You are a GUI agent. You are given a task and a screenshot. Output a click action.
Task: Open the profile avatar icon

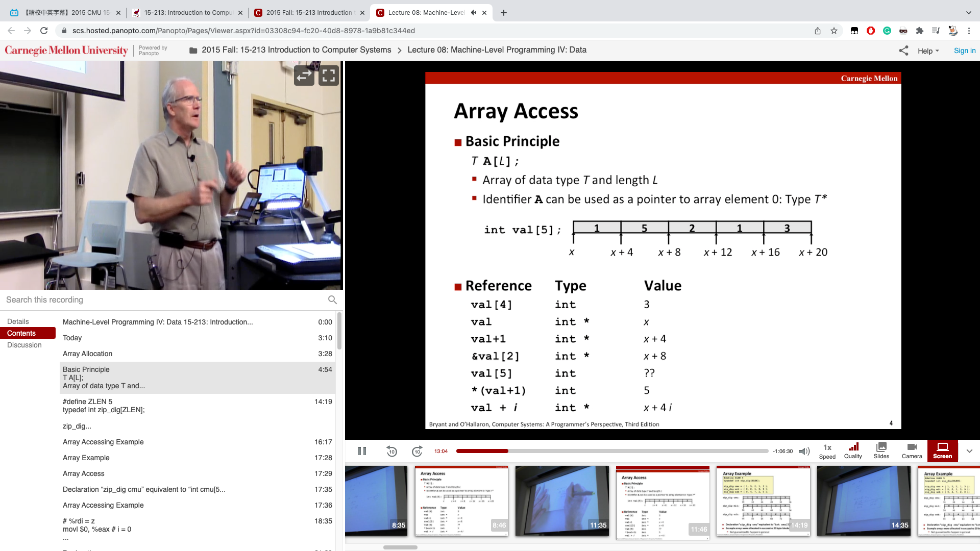coord(952,31)
